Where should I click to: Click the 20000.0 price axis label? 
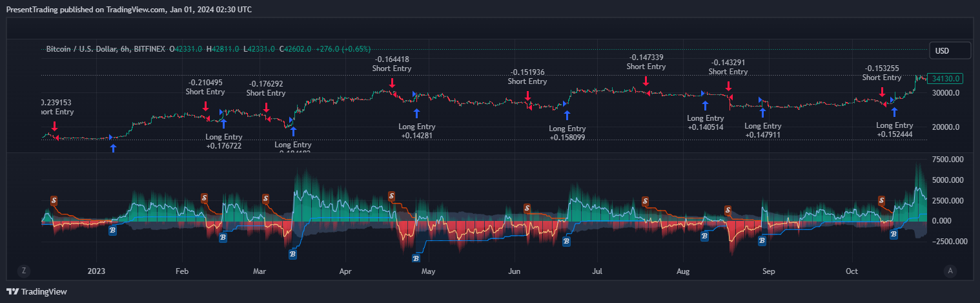click(x=946, y=127)
